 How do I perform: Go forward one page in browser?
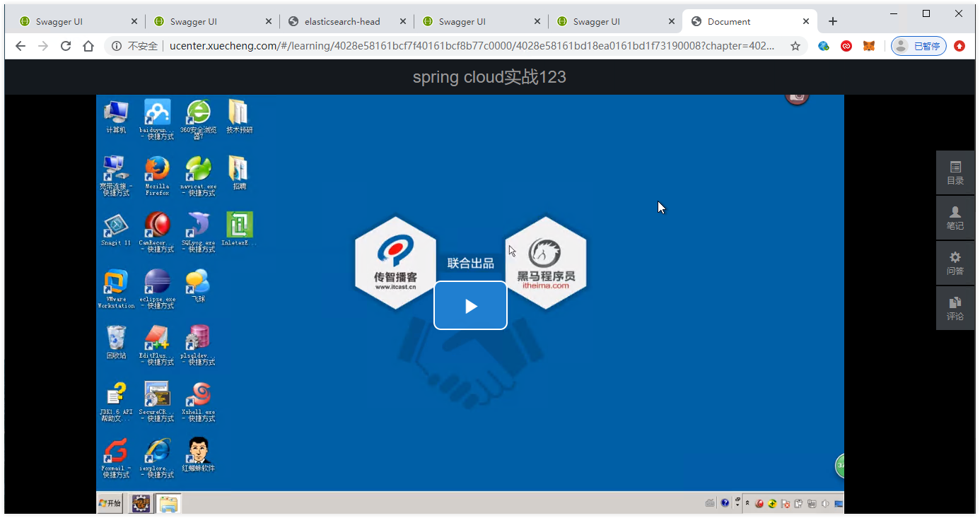[x=43, y=46]
